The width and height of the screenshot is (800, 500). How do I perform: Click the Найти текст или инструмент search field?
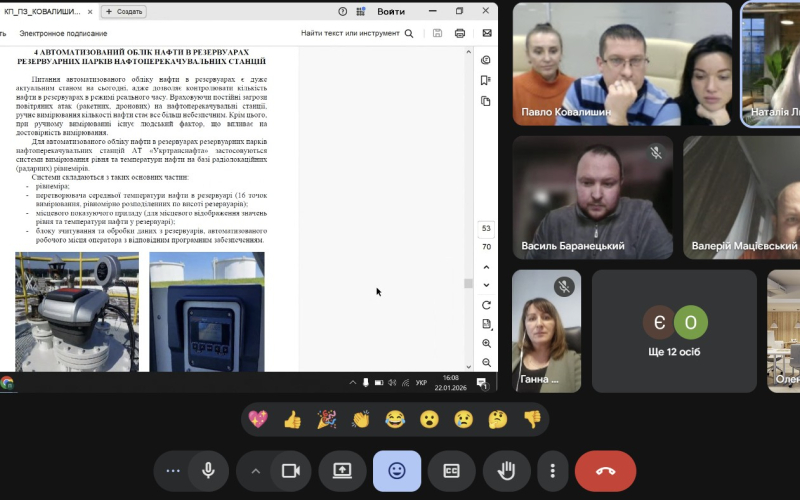350,33
